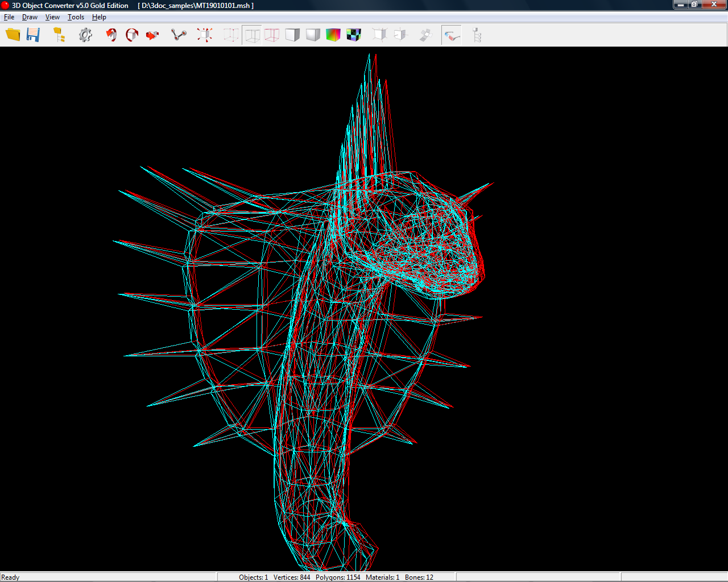This screenshot has height=582, width=728.
Task: Open the batch folder tree icon
Action: click(59, 35)
